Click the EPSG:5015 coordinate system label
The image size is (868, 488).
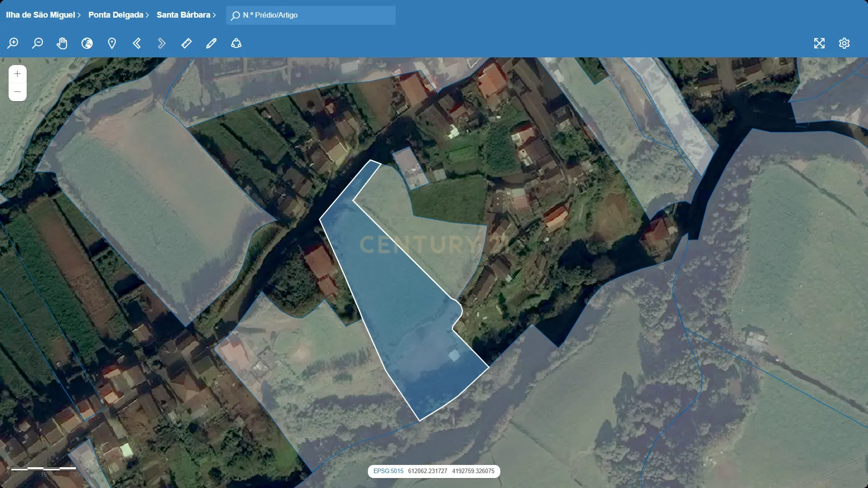(388, 471)
